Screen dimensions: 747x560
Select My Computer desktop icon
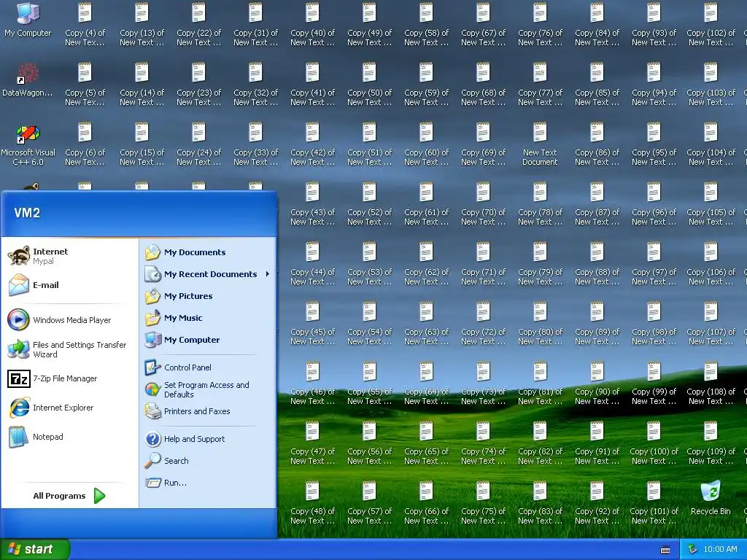[x=28, y=20]
